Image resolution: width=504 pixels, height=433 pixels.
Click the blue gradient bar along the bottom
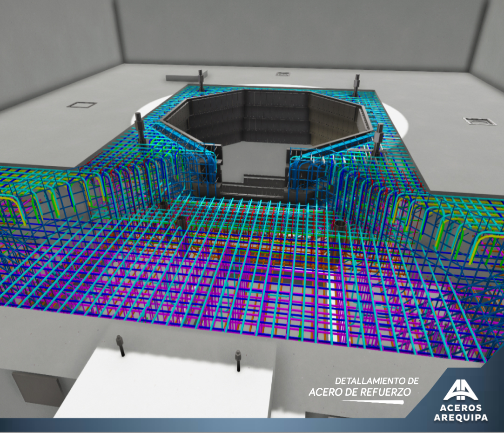[186, 426]
